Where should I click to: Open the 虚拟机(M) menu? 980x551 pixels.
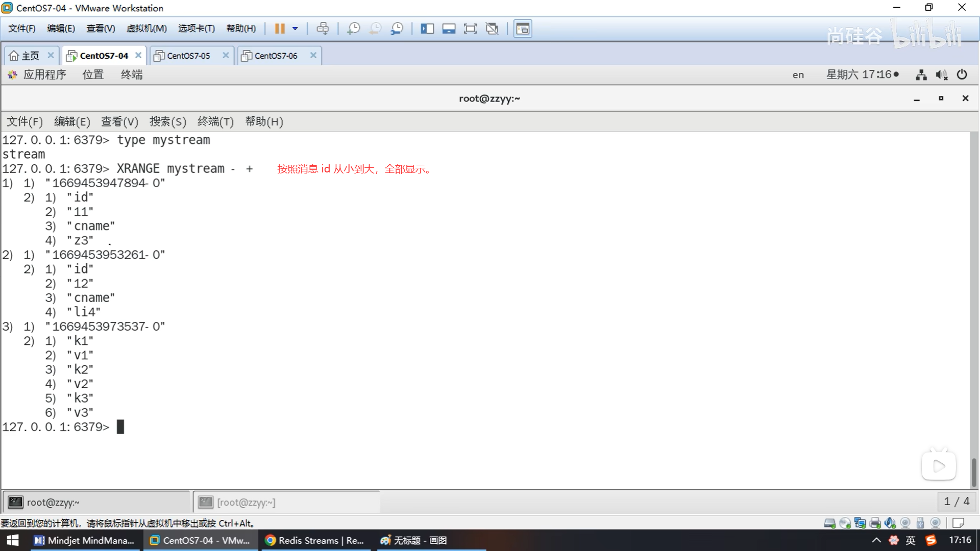[x=146, y=29]
